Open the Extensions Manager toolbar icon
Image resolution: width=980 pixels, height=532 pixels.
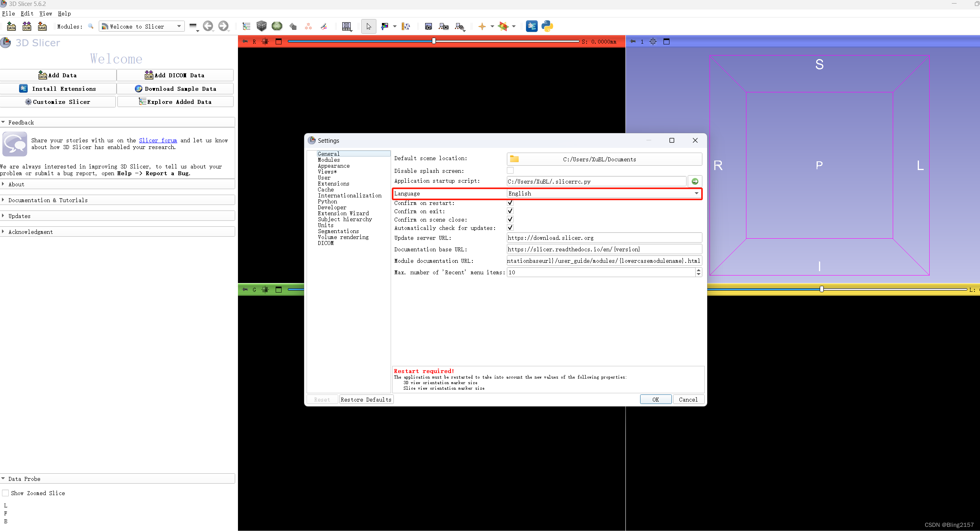tap(531, 27)
